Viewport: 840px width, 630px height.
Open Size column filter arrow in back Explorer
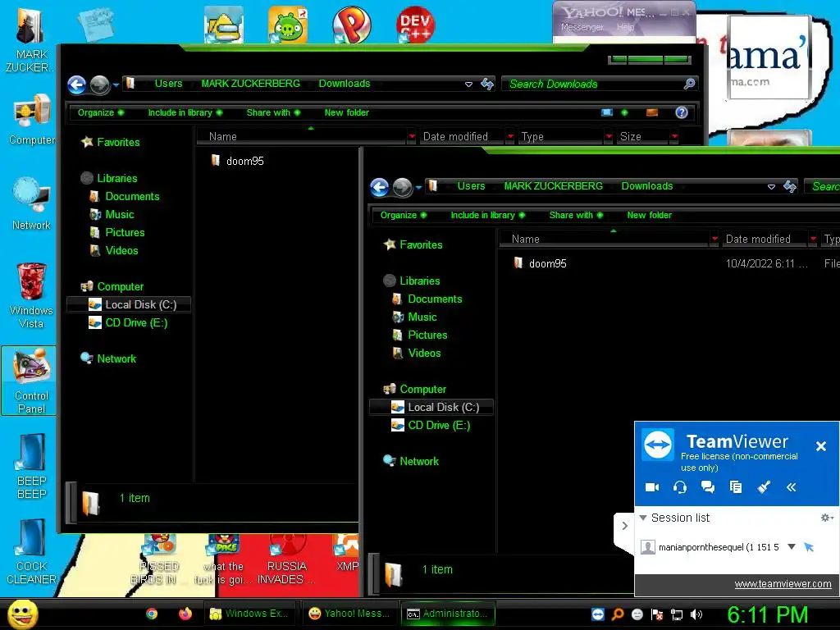point(674,137)
